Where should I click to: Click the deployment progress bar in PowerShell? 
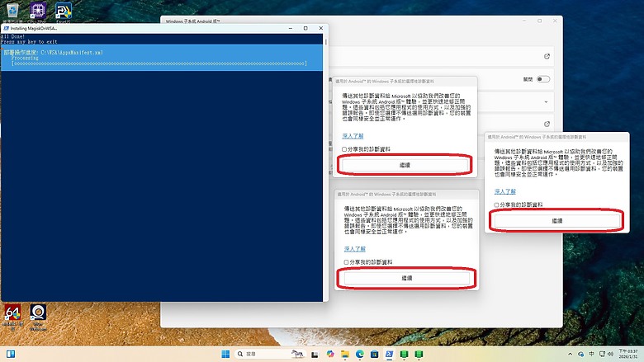pos(159,63)
